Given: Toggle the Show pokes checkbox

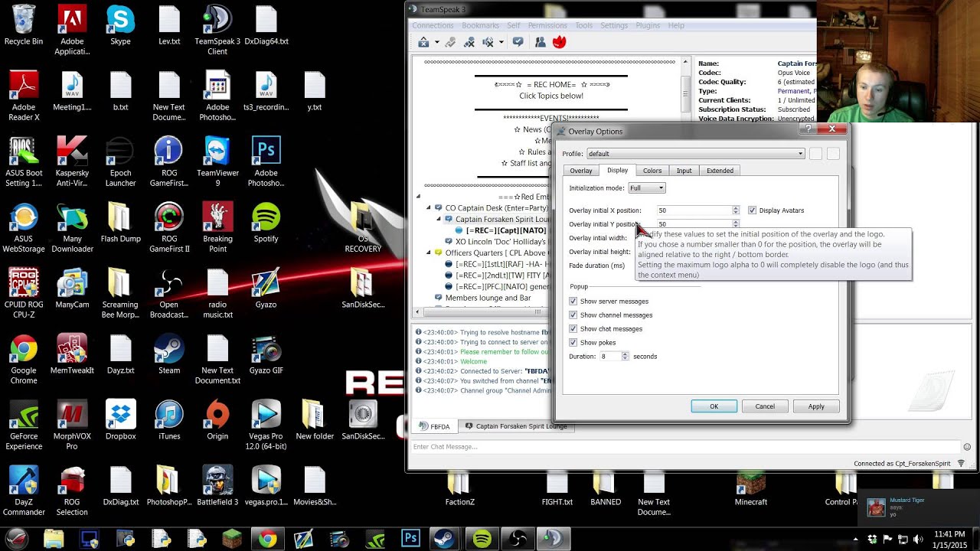Looking at the screenshot, I should click(573, 343).
